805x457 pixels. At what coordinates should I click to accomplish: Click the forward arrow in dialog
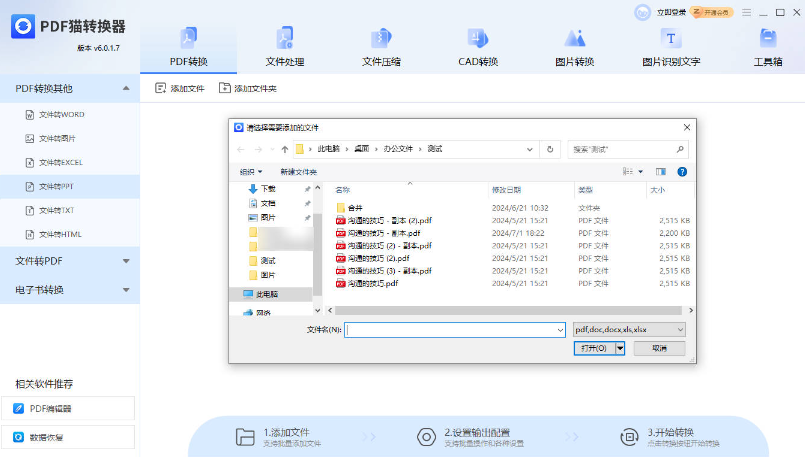pos(258,149)
